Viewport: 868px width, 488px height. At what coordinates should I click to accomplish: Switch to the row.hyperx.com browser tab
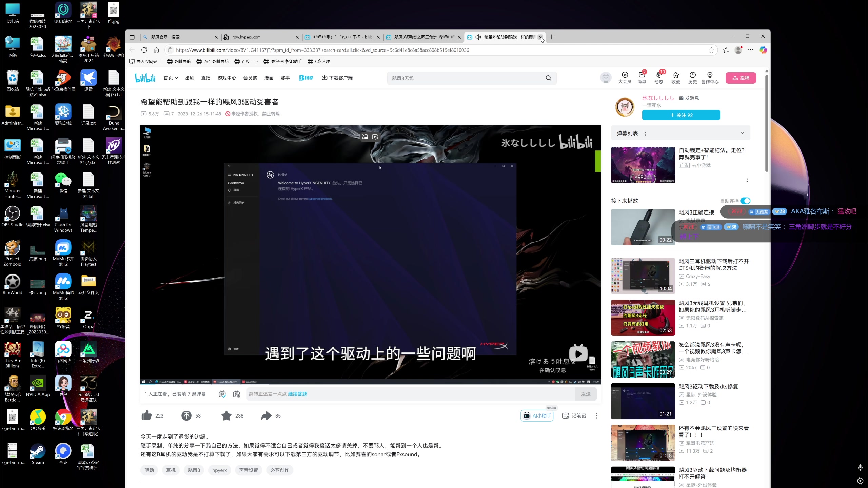tap(261, 37)
